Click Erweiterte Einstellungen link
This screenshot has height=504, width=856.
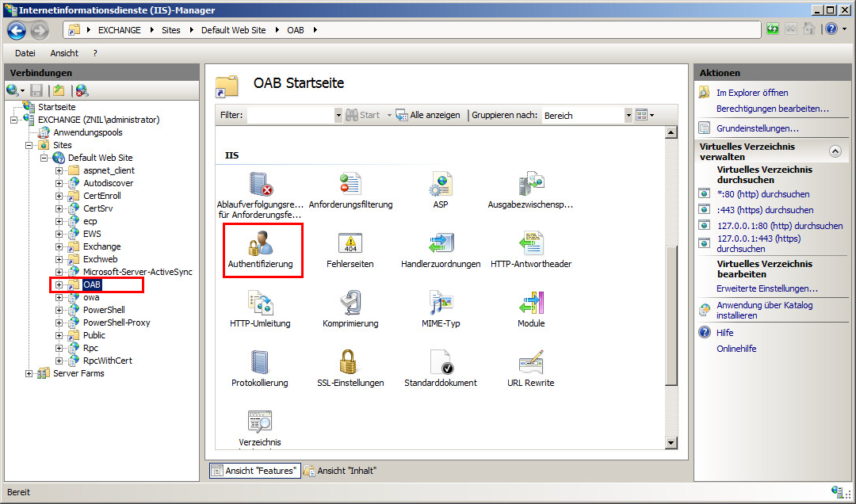point(766,288)
